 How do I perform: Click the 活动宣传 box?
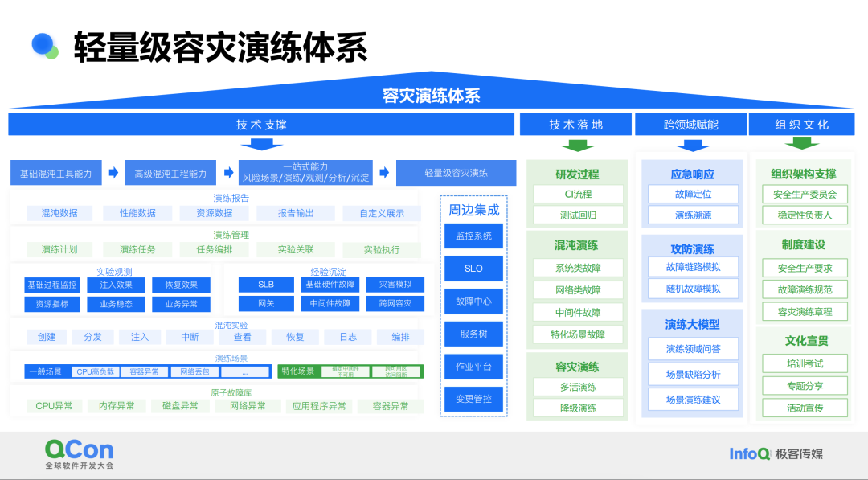pos(805,408)
